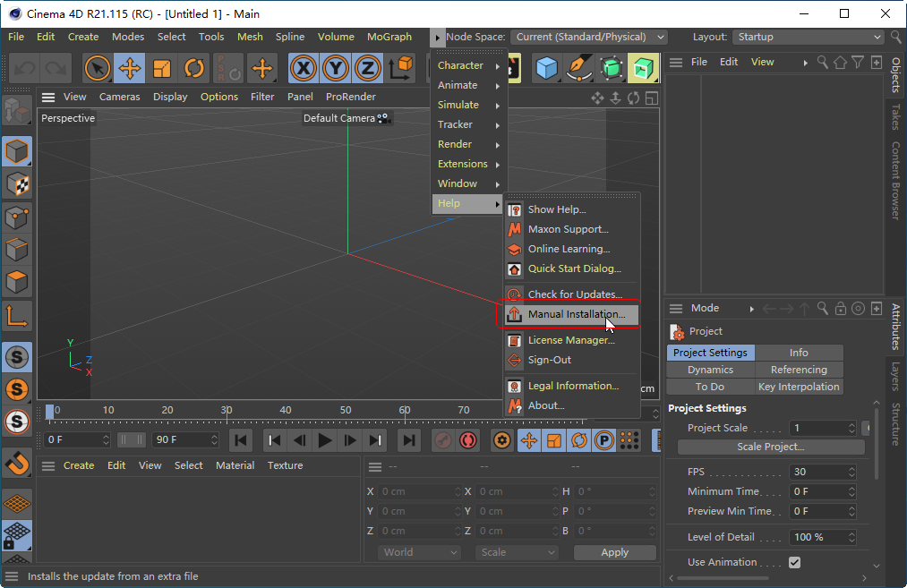Open the Pen spline tool
This screenshot has width=907, height=588.
[x=579, y=68]
